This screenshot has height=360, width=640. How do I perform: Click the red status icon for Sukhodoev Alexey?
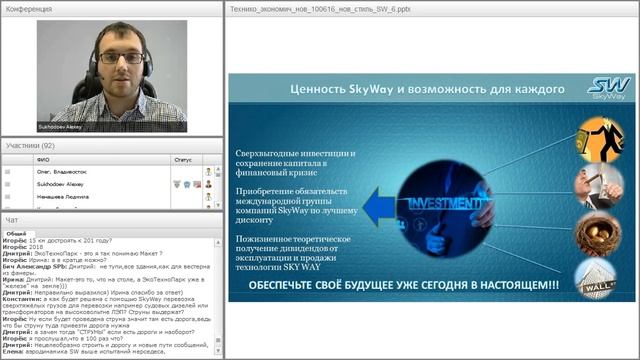pos(197,184)
